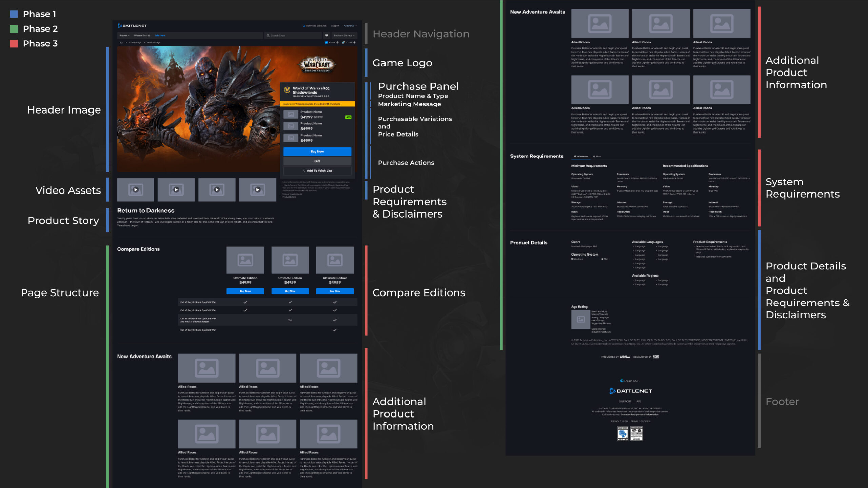This screenshot has width=868, height=488.
Task: Open the System Requirements link under disclaimers
Action: (x=292, y=194)
